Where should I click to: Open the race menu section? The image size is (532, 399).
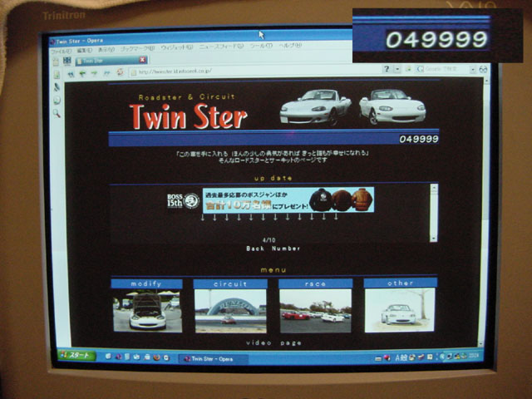[x=316, y=283]
